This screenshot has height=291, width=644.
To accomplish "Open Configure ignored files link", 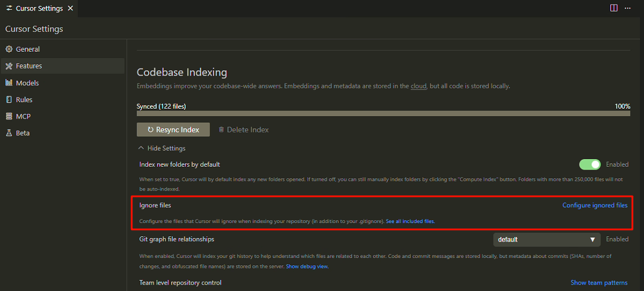I will pyautogui.click(x=595, y=205).
